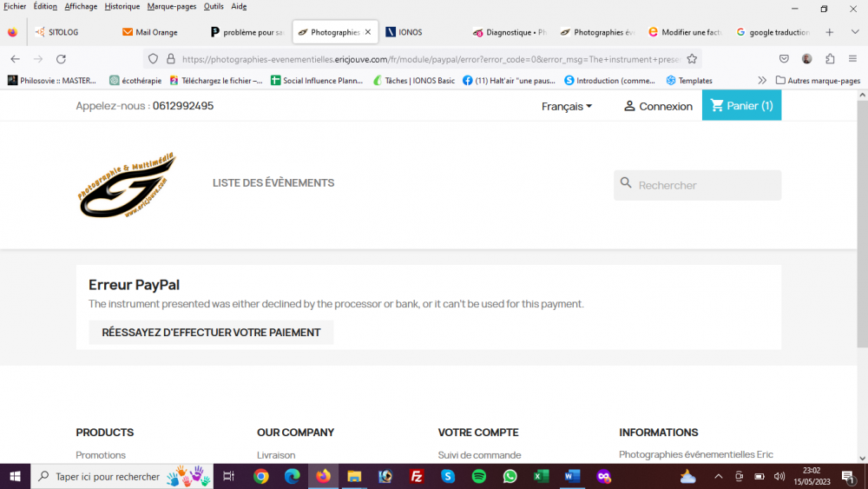Open a new tab with the plus icon
The width and height of the screenshot is (868, 489).
point(829,32)
